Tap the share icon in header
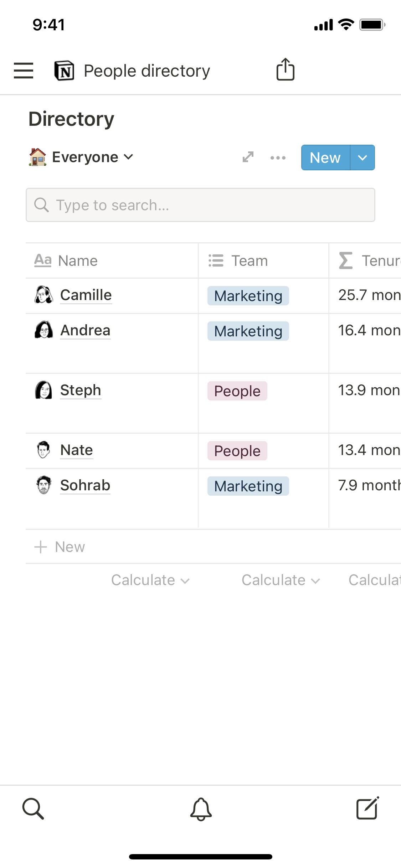This screenshot has width=401, height=868. point(285,70)
